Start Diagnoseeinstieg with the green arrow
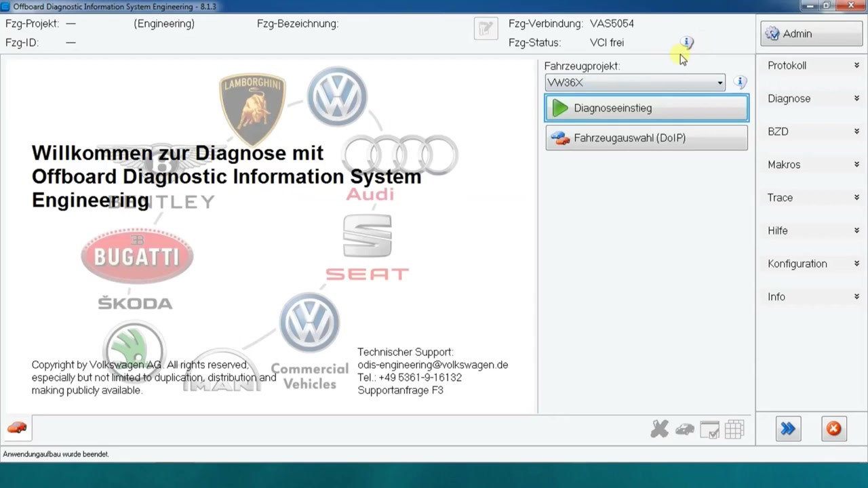This screenshot has height=488, width=868. (646, 108)
